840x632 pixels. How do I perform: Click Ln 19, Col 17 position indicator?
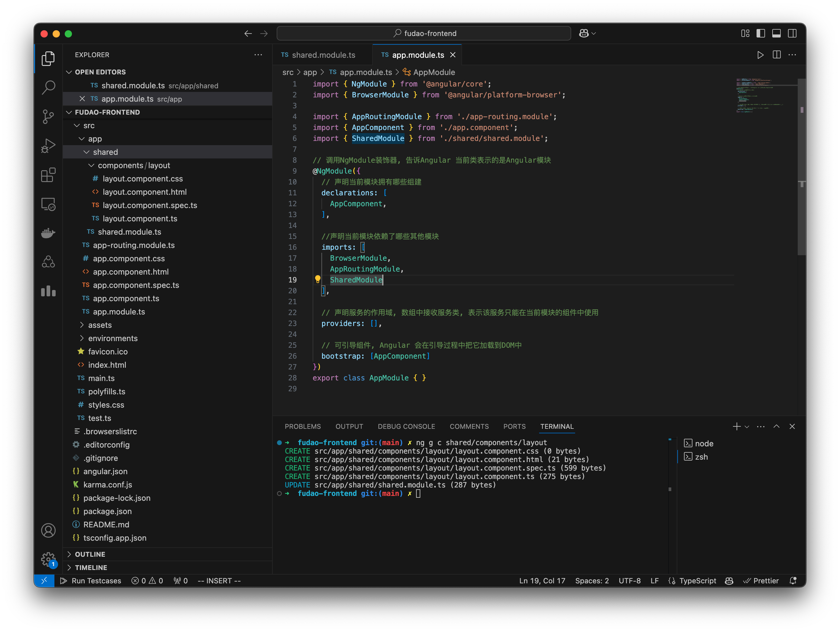[x=542, y=581]
